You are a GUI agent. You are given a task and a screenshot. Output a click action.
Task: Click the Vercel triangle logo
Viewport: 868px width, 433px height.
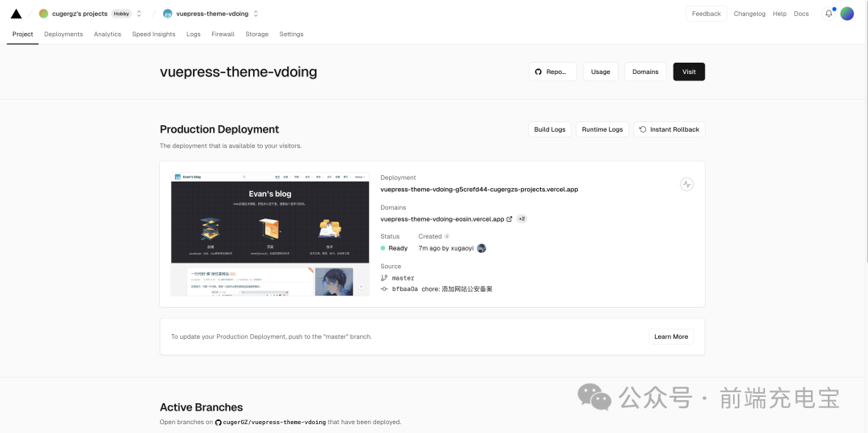pos(16,14)
